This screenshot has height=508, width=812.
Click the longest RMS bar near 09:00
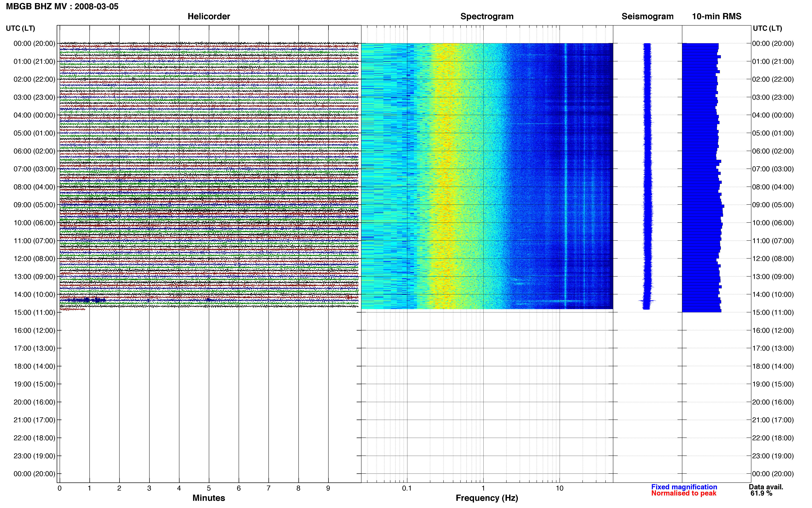703,206
